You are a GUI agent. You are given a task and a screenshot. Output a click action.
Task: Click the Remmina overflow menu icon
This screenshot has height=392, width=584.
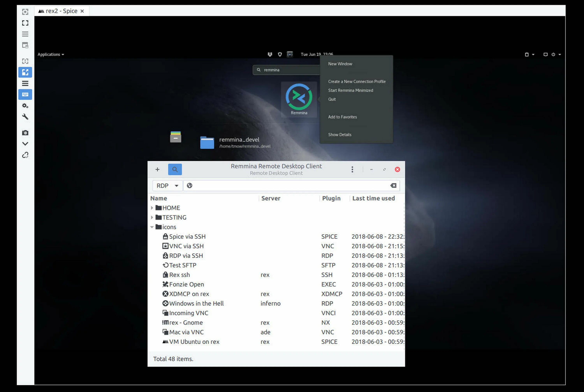[x=352, y=169]
